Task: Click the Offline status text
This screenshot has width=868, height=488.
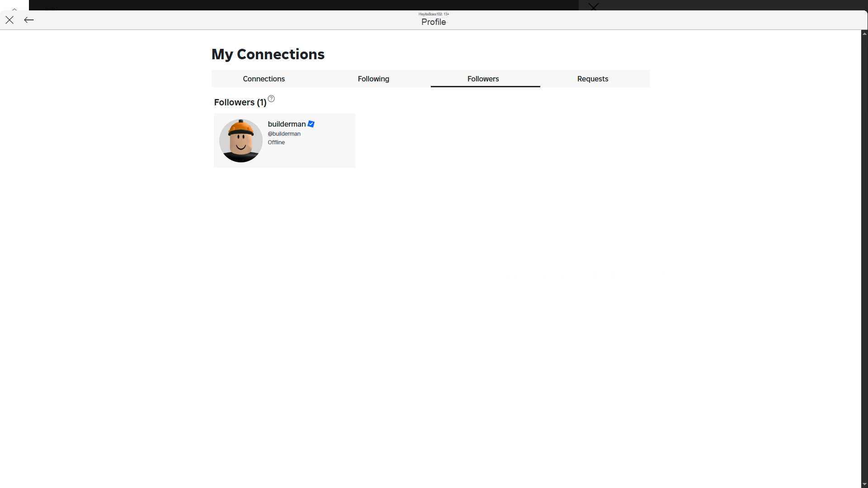Action: pyautogui.click(x=276, y=142)
